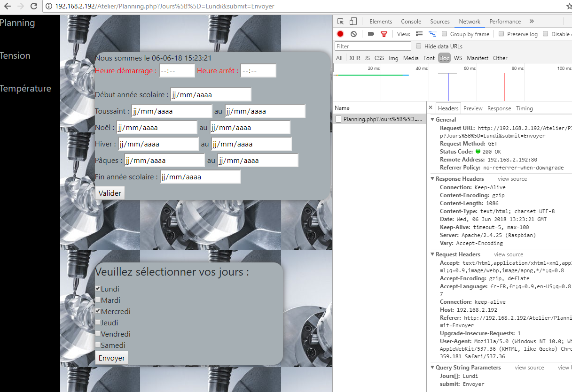
Task: Collapse the General section triangle
Action: (433, 119)
